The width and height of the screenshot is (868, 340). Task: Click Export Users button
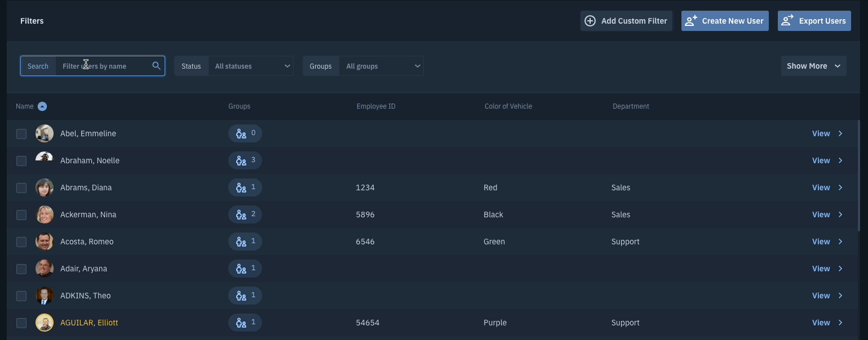click(x=814, y=21)
